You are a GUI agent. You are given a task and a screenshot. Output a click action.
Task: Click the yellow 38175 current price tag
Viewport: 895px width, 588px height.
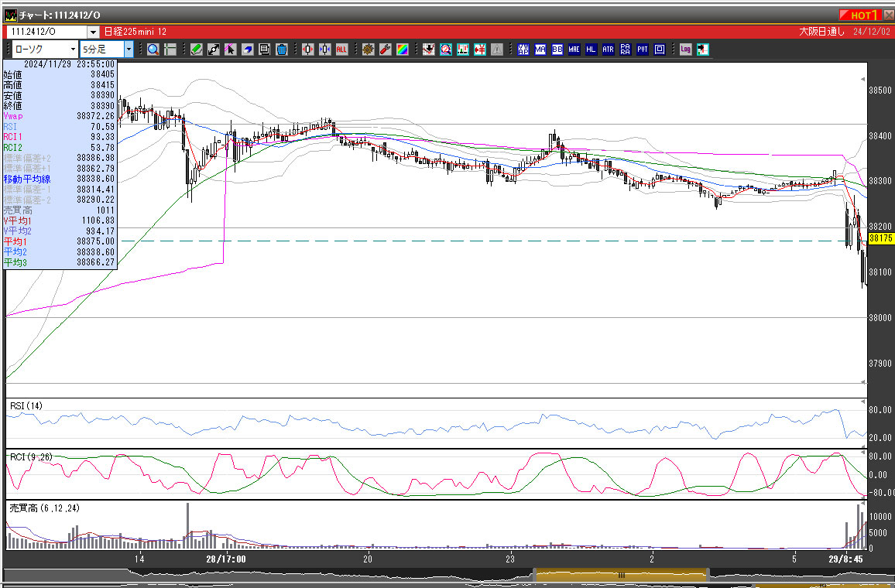880,238
